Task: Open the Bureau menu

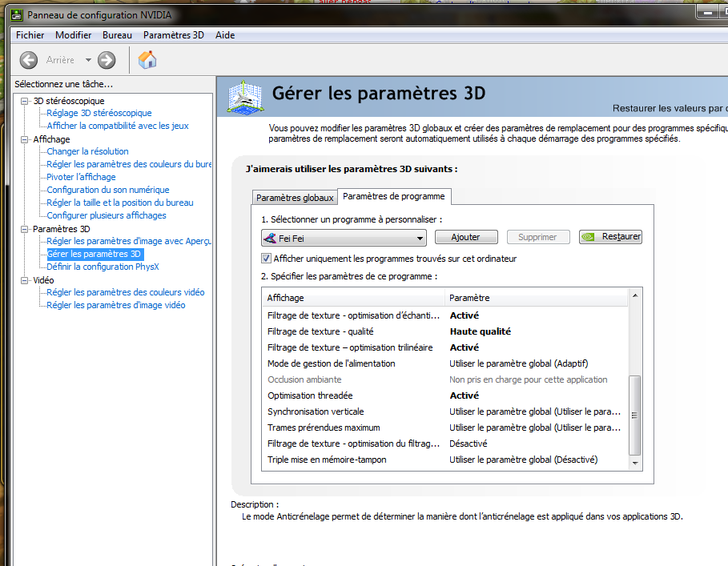Action: pos(117,35)
